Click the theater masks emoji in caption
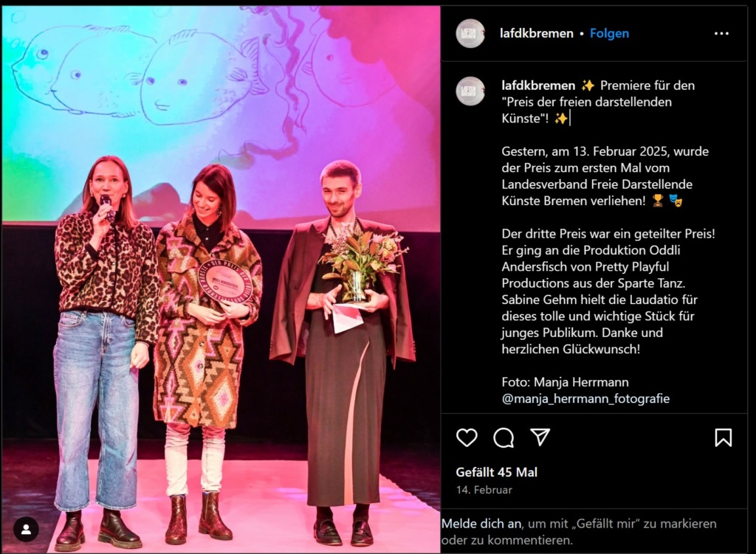The image size is (756, 554). tap(676, 201)
